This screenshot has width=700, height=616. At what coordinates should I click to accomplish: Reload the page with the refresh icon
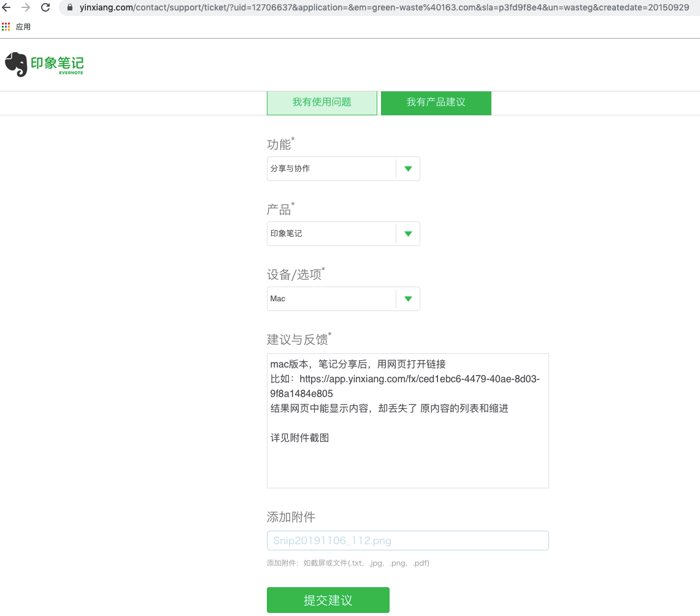45,7
